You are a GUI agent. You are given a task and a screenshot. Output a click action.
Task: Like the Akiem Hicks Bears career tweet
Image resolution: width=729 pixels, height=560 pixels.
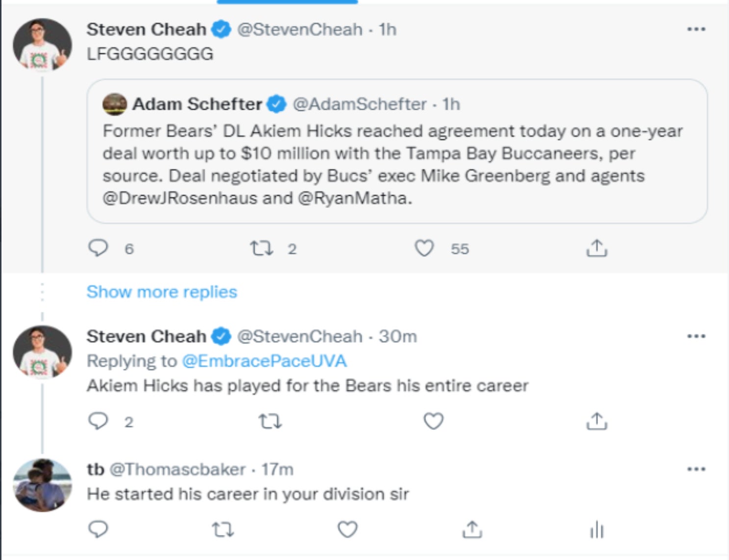434,421
